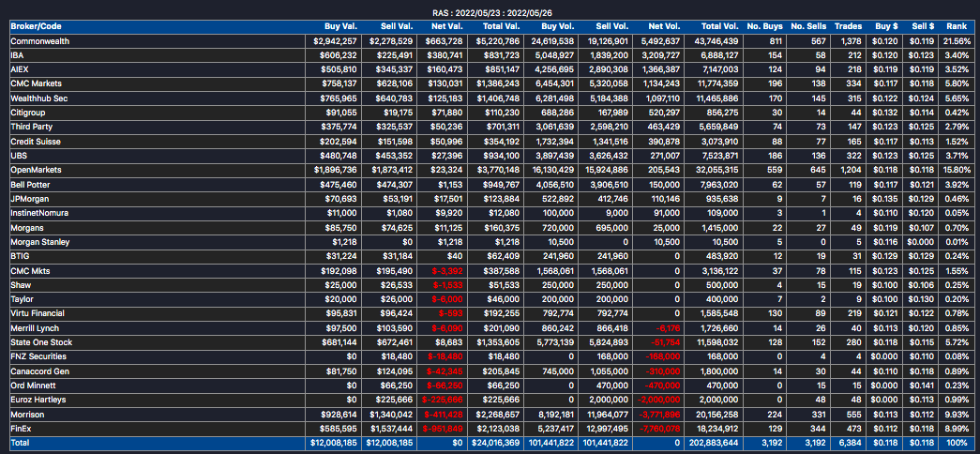Click State One Stock net volume -51,754
980x454 pixels.
(x=666, y=342)
